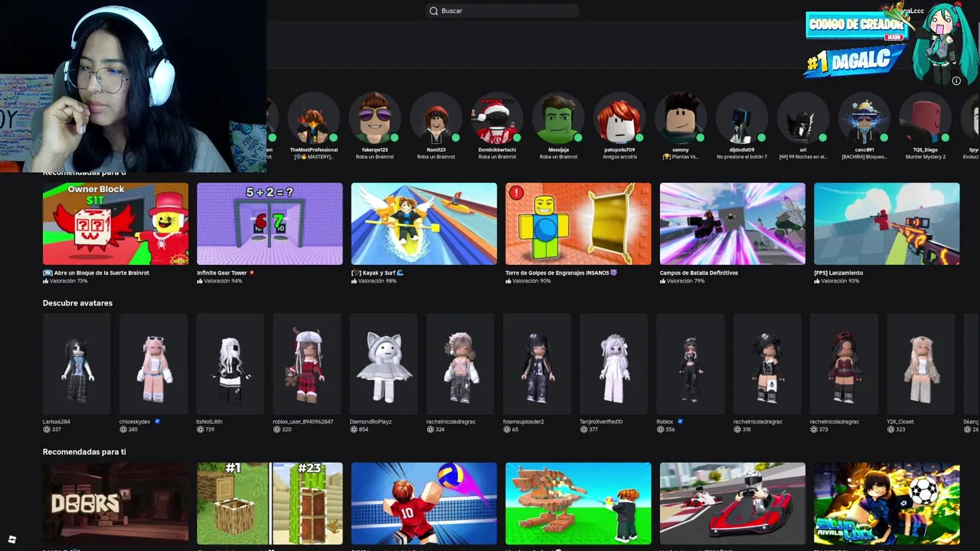Click 'Roba un Brainrot' status under Nami123
The height and width of the screenshot is (551, 980).
pyautogui.click(x=436, y=157)
